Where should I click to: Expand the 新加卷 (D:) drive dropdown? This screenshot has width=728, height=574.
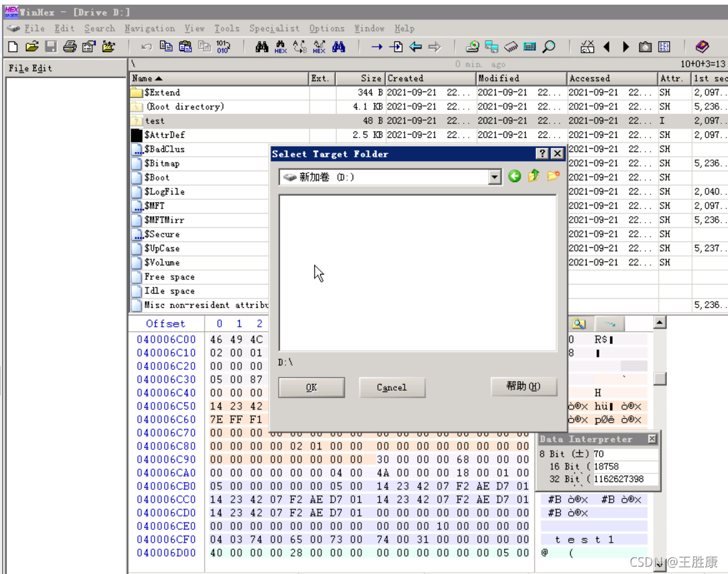tap(495, 177)
